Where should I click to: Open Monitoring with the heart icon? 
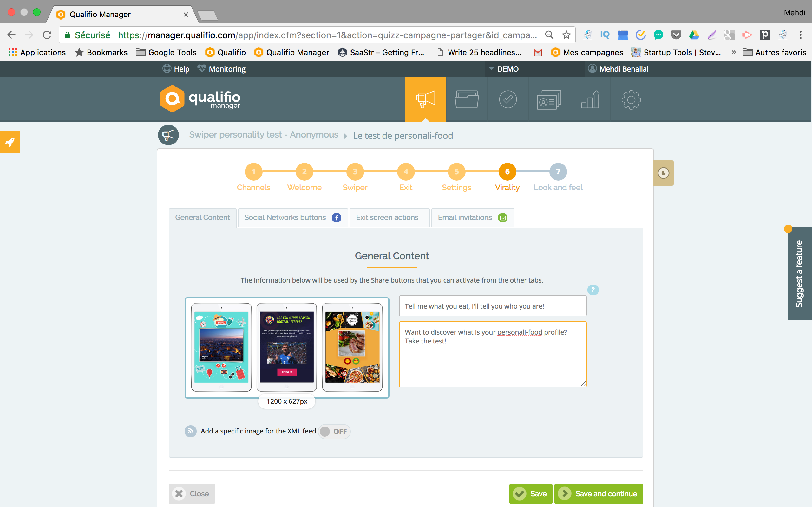(221, 69)
